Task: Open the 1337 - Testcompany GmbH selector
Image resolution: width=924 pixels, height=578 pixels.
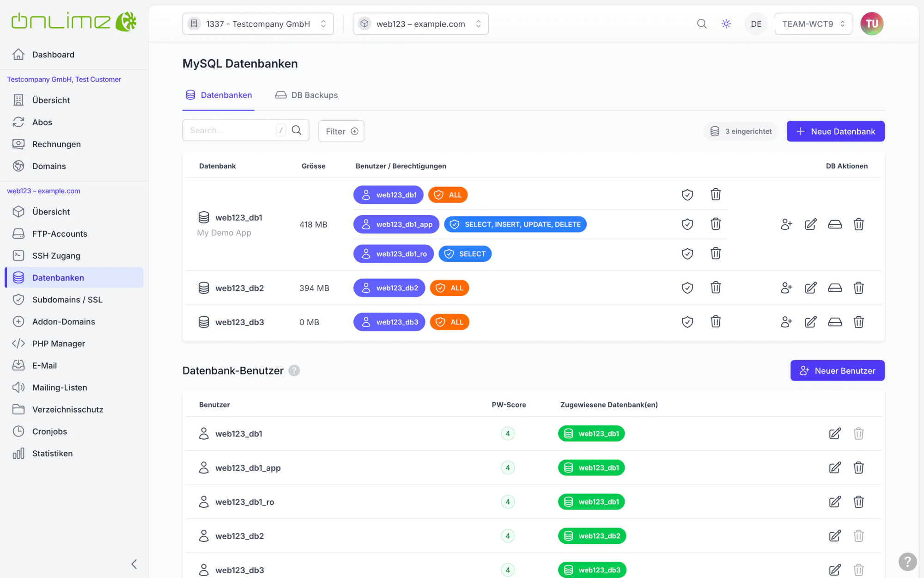Action: [258, 24]
